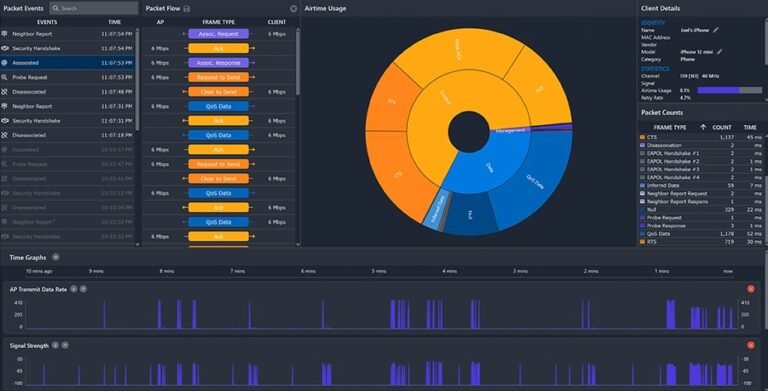Click the Packet Events list scrollbar
768x391 pixels.
(x=137, y=78)
